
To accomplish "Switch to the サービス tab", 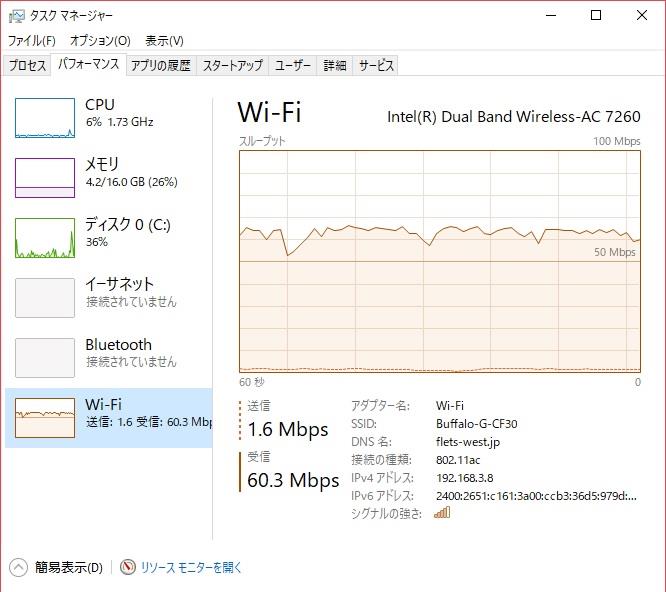I will coord(376,65).
